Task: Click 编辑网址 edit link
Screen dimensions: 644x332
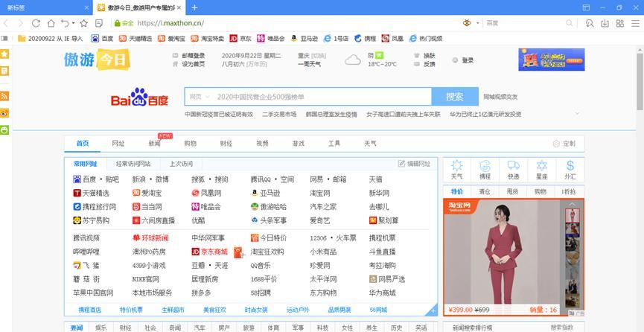Action: point(414,164)
